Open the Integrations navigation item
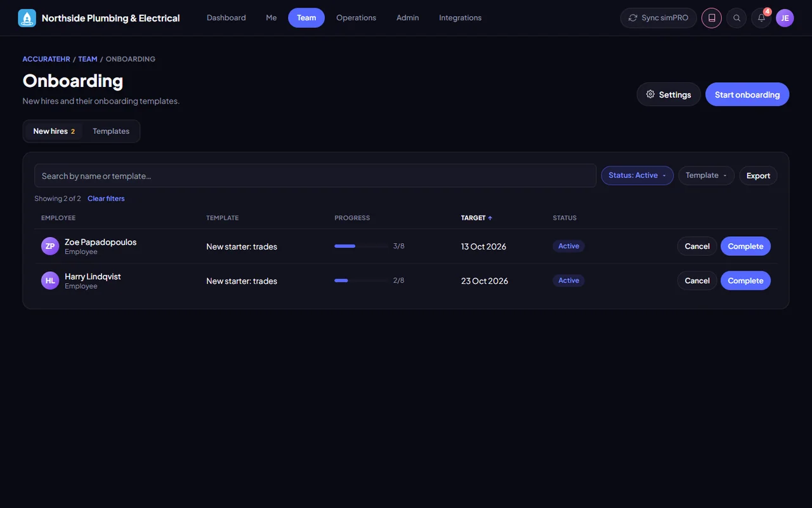The image size is (812, 508). [x=460, y=18]
